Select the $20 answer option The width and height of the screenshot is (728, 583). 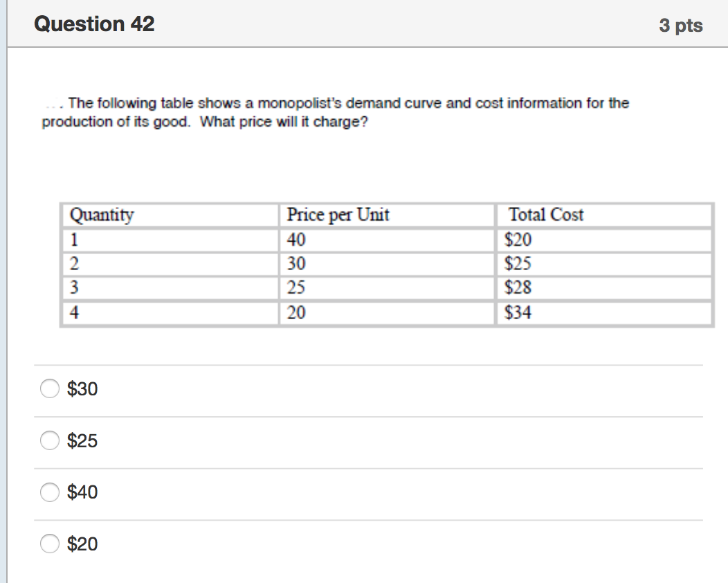pos(50,544)
